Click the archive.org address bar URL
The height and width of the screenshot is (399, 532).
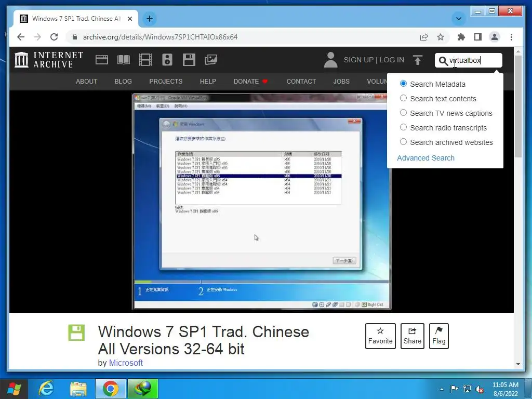pyautogui.click(x=160, y=37)
